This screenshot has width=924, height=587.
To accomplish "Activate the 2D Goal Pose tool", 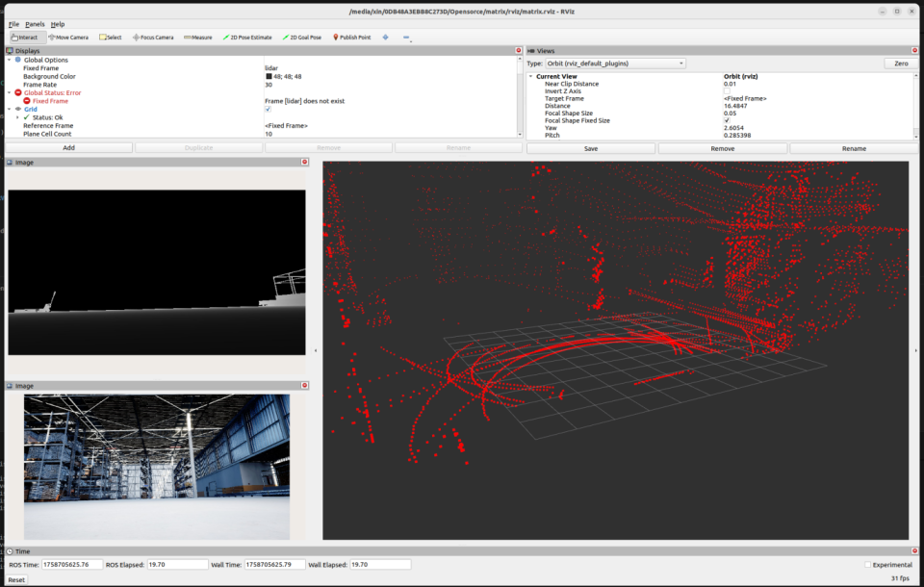I will pos(303,38).
